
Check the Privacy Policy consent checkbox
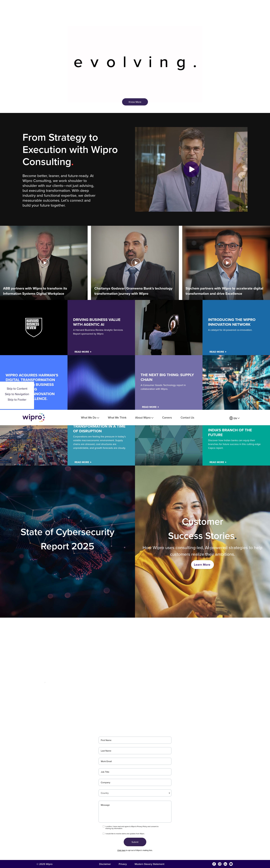coord(104,826)
